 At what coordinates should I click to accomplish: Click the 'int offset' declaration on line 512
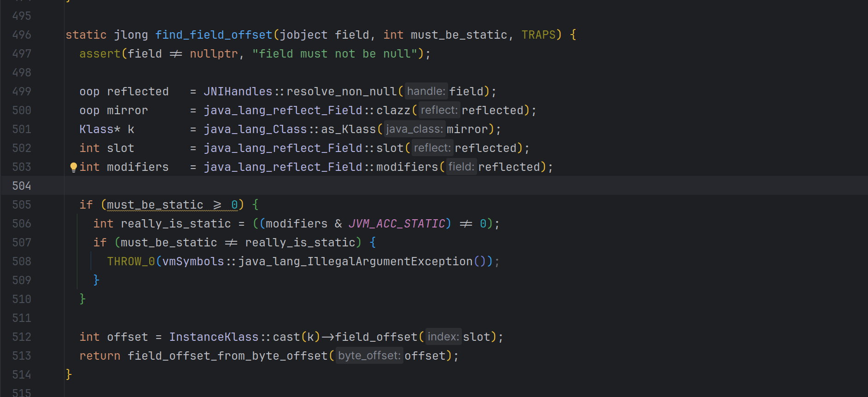coord(114,337)
